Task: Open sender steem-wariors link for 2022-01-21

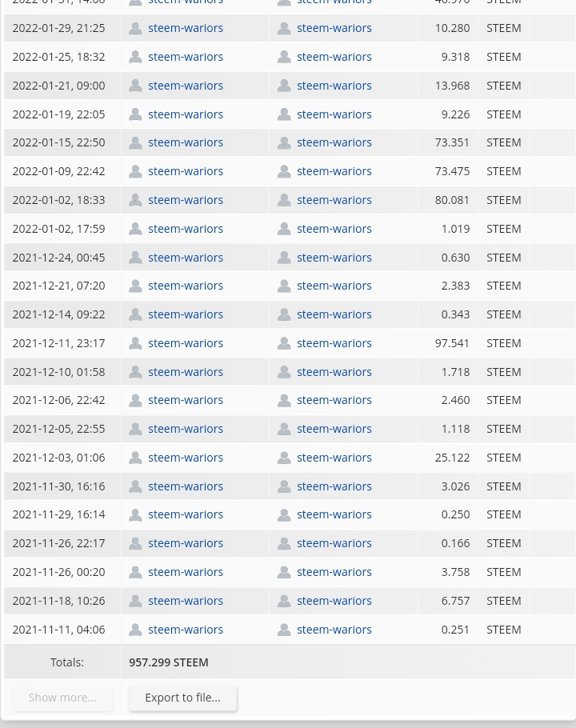Action: click(186, 86)
